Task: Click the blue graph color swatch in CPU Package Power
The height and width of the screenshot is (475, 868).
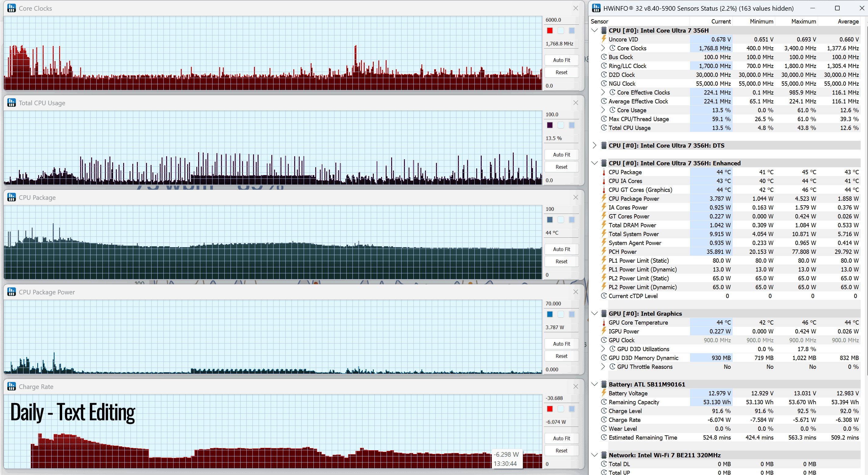Action: pos(550,315)
